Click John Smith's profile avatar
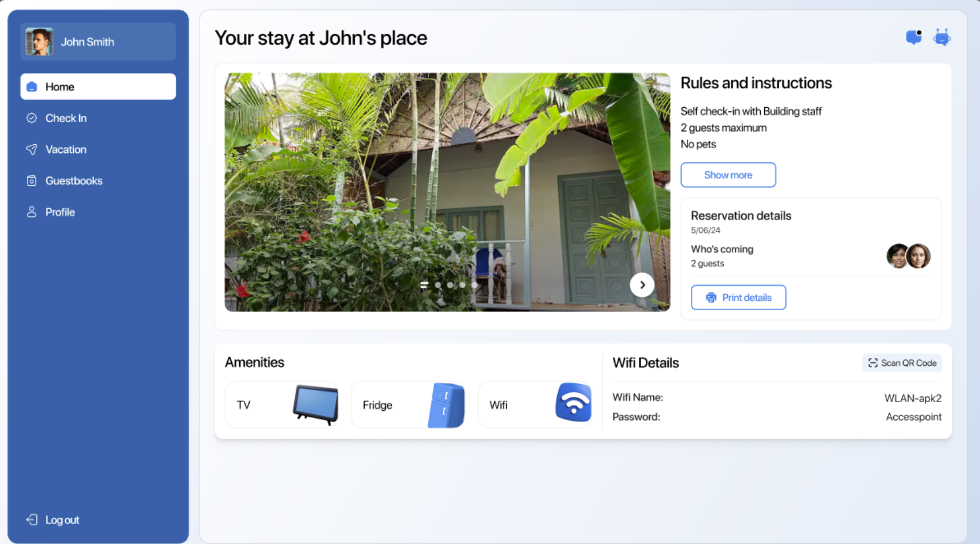The height and width of the screenshot is (544, 980). (39, 42)
